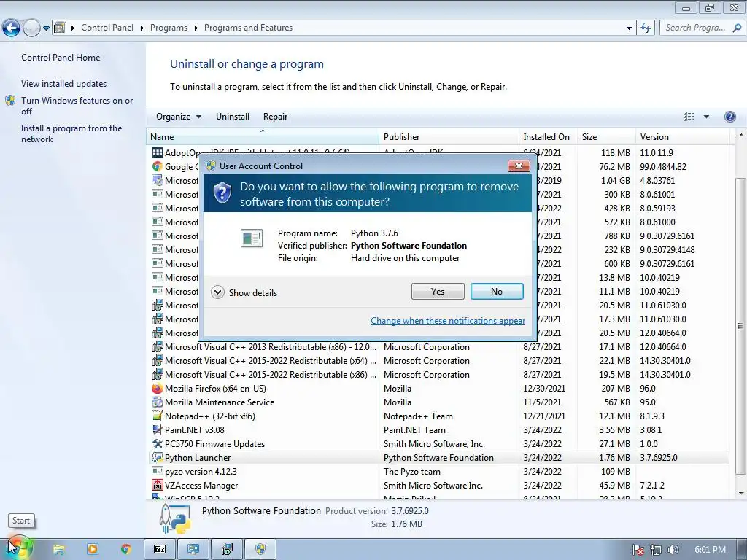Open Turn Windows features on or off
The image size is (747, 560).
[x=77, y=106]
